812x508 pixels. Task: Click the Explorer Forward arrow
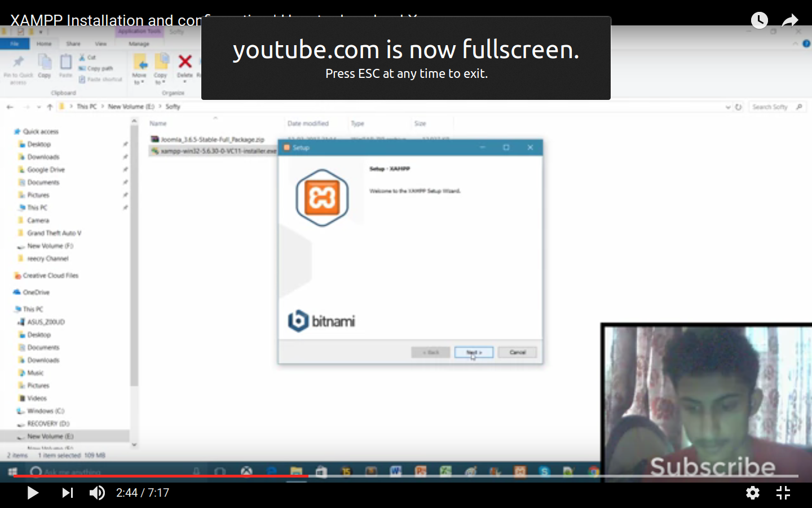(26, 107)
